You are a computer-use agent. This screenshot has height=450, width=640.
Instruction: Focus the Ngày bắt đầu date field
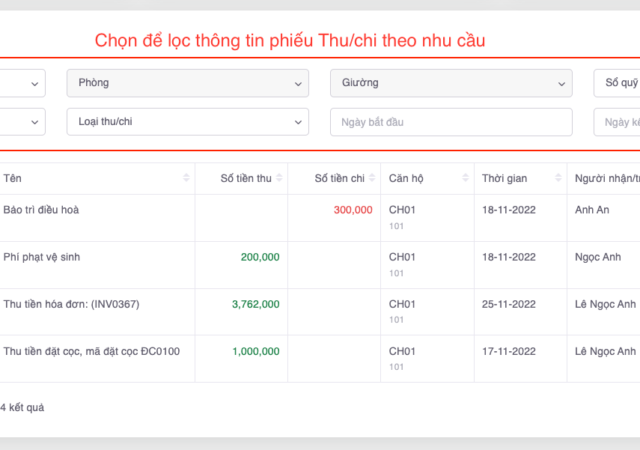tap(451, 122)
